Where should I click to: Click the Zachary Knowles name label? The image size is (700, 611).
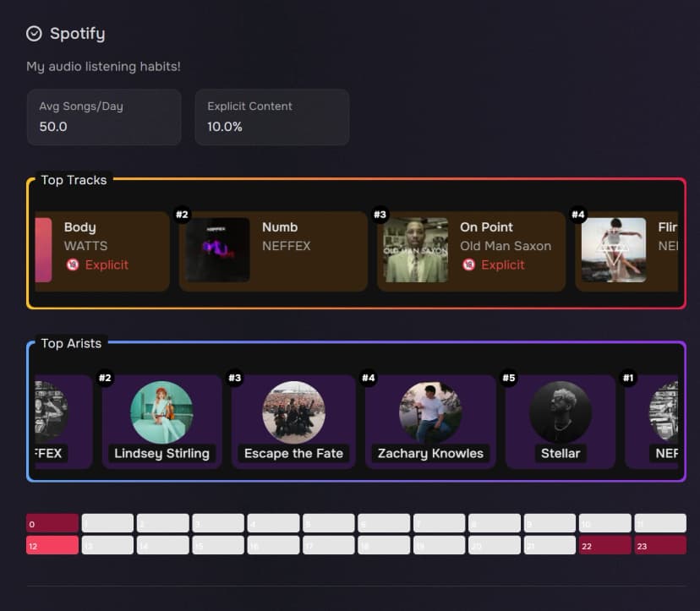tap(430, 453)
